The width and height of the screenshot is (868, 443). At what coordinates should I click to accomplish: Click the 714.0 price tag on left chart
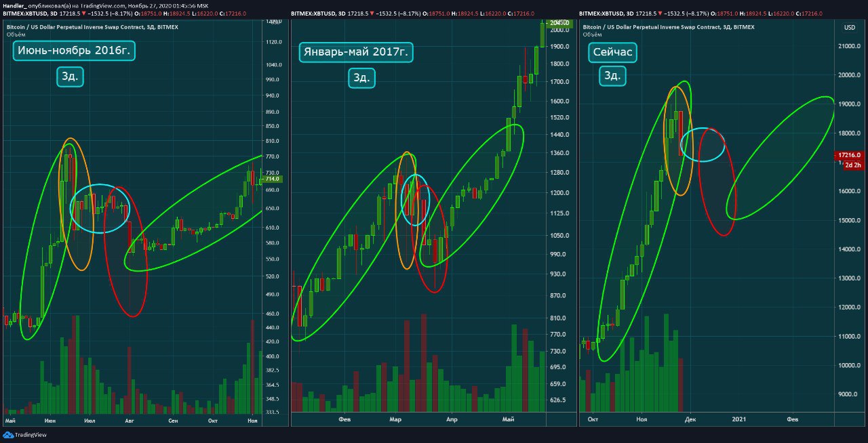pyautogui.click(x=273, y=179)
